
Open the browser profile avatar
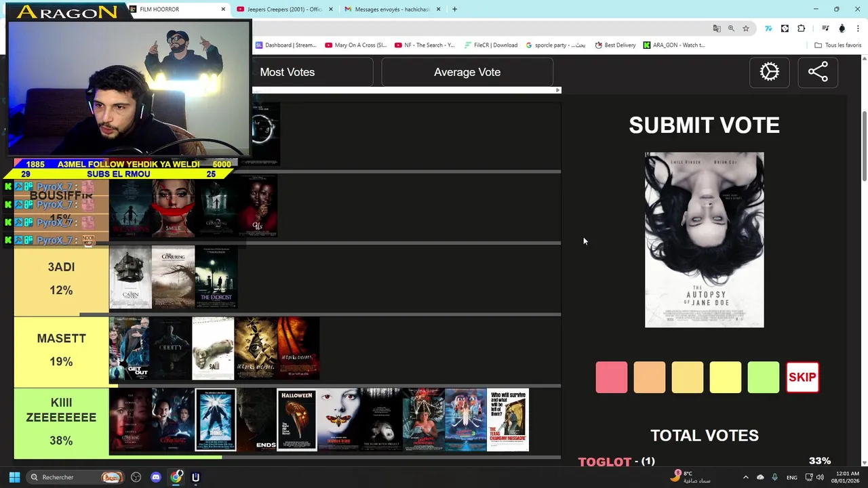click(x=842, y=28)
